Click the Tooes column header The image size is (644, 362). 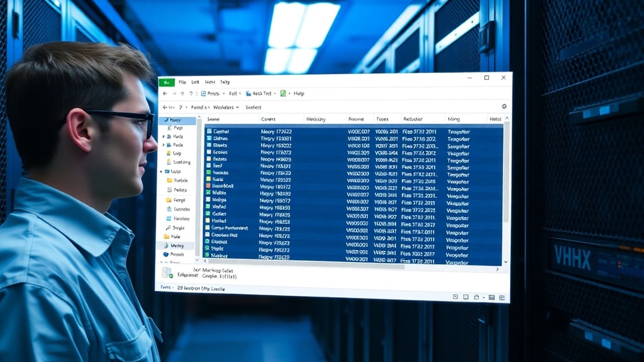(382, 119)
